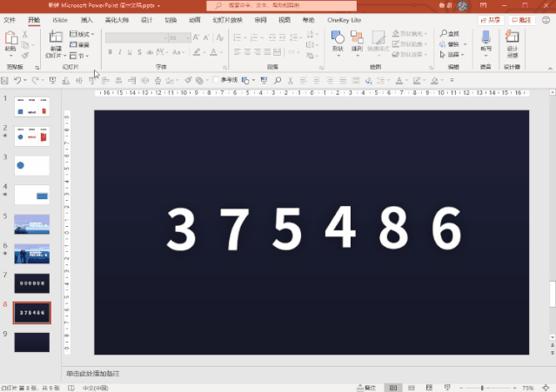Apply underline with the U icon

[x=130, y=52]
